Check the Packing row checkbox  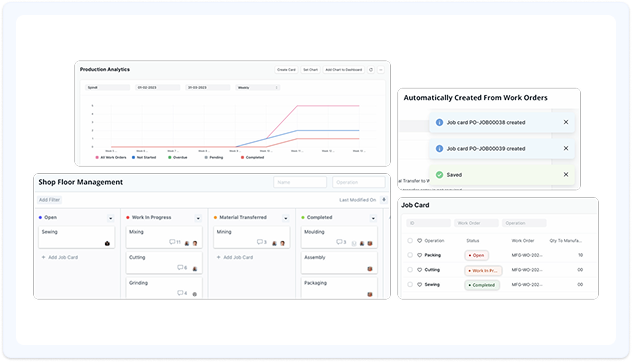point(410,255)
